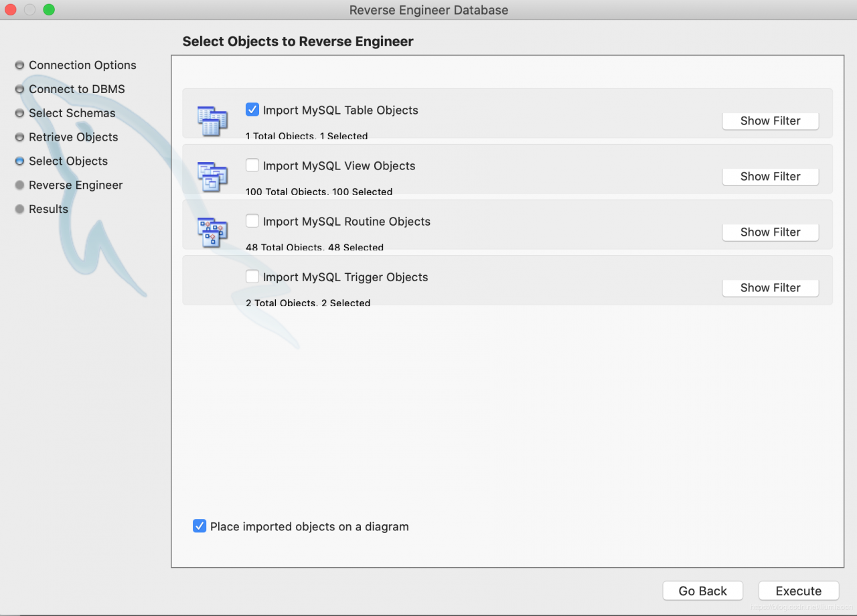Viewport: 857px width, 616px height.
Task: Close the Reverse Engineer Database window
Action: pos(10,9)
